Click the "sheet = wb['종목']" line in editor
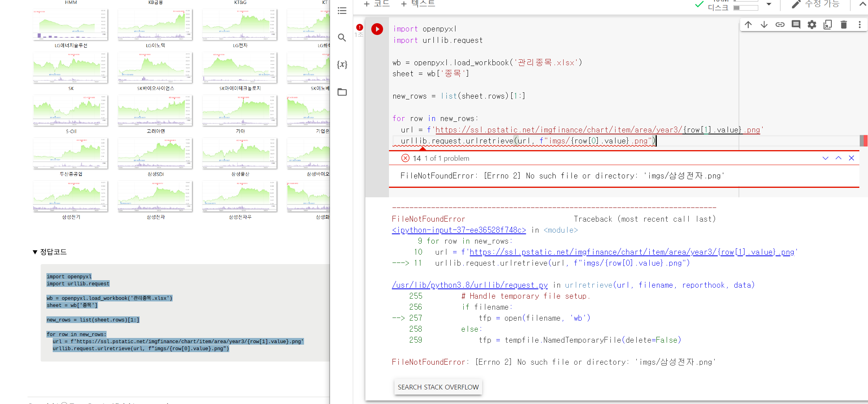The height and width of the screenshot is (404, 868). pos(431,74)
